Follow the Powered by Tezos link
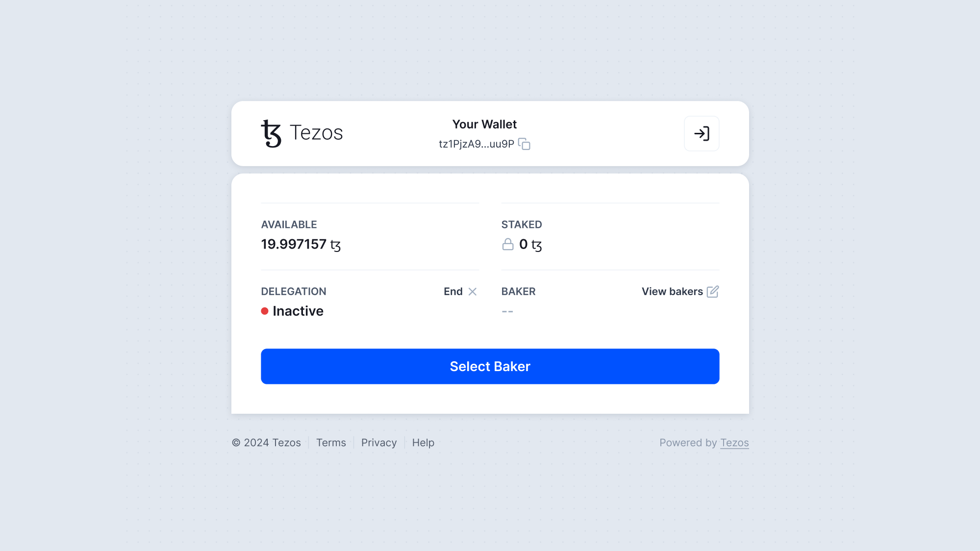Screen dimensions: 980x551 click(734, 443)
